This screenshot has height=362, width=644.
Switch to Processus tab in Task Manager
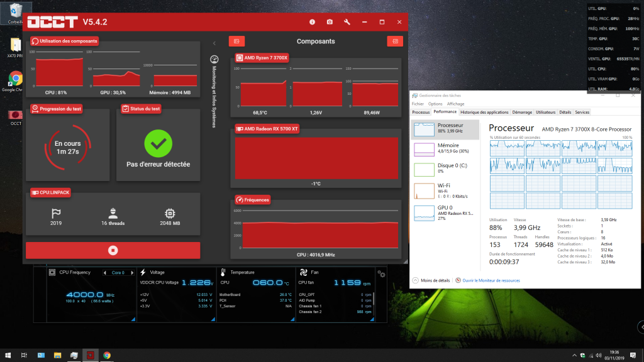pos(421,112)
